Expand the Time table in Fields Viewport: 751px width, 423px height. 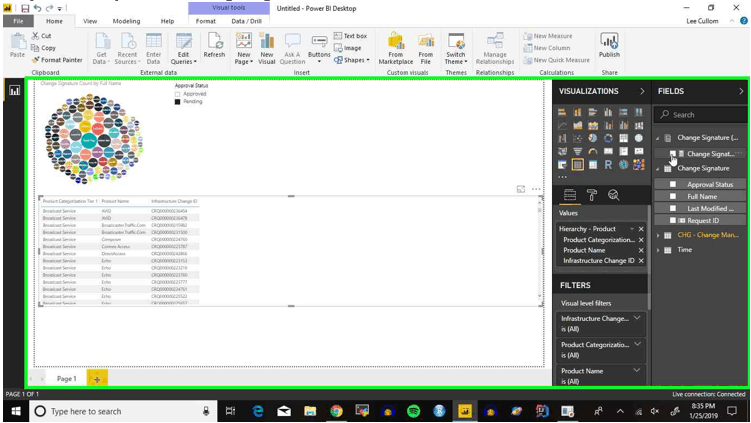[658, 250]
